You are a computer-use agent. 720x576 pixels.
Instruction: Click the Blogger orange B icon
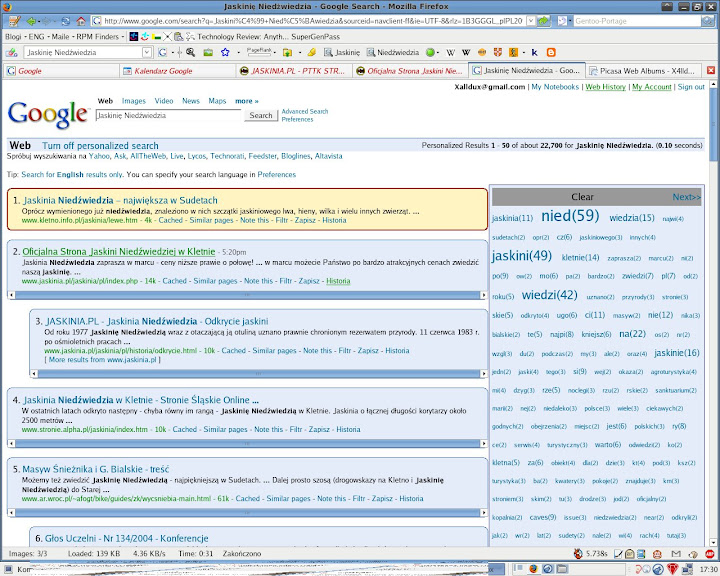pyautogui.click(x=551, y=52)
